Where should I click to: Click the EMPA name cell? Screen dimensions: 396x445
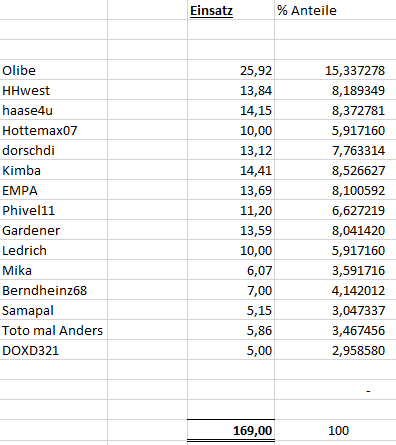(54, 190)
